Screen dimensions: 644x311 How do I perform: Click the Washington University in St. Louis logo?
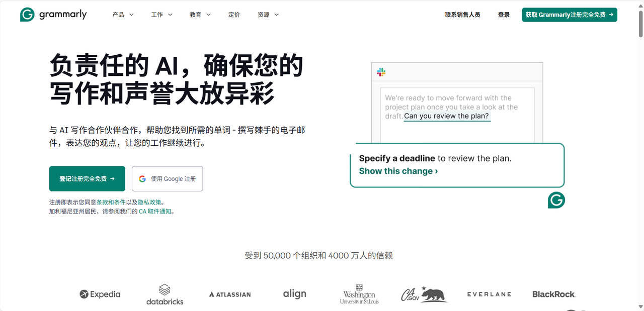[x=359, y=294]
